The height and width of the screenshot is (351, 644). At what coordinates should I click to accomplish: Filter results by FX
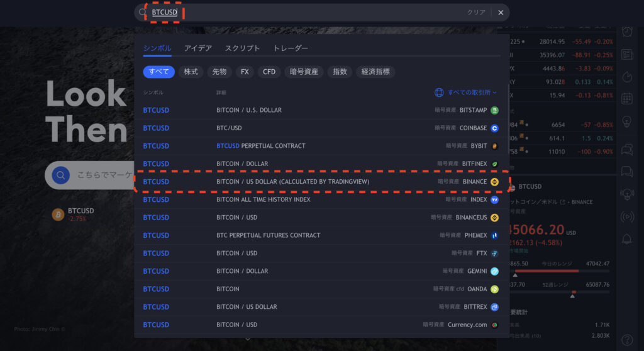[x=245, y=72]
